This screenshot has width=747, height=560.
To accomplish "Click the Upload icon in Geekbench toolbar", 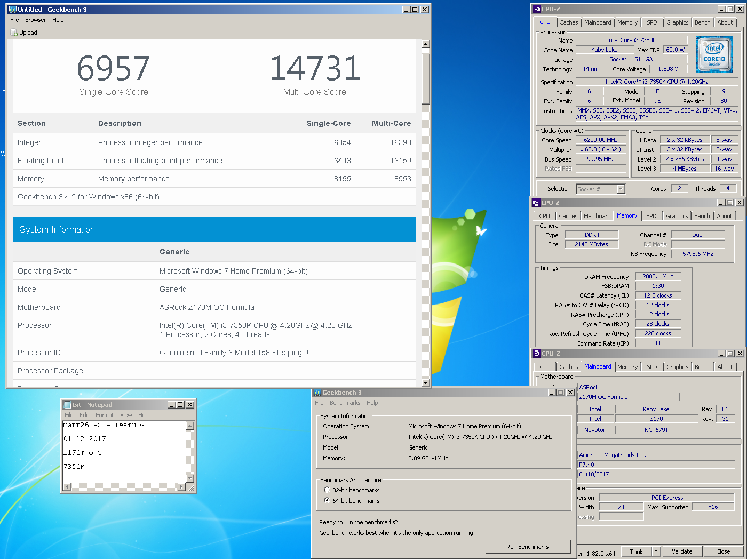I will (14, 33).
